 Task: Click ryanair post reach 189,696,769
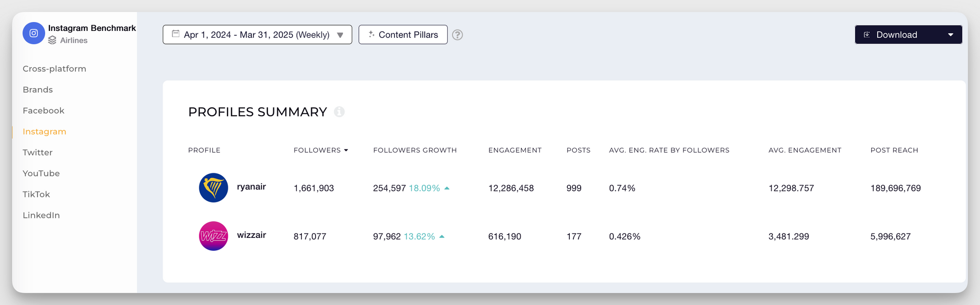896,188
